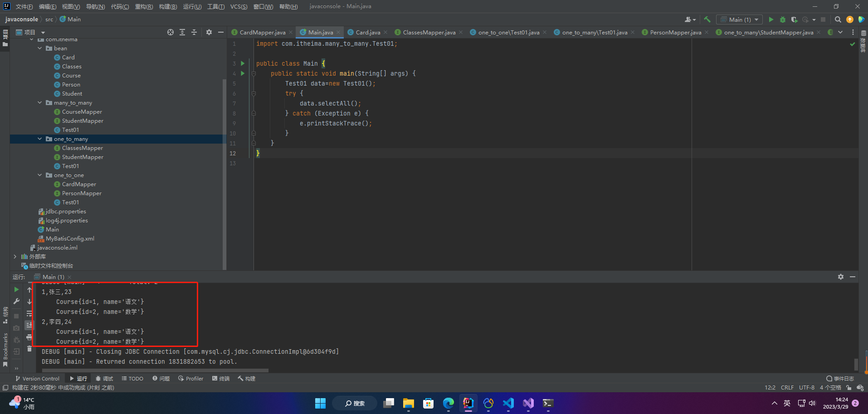Viewport: 868px width, 414px height.
Task: Collapse all nodes in the project panel
Action: 194,32
